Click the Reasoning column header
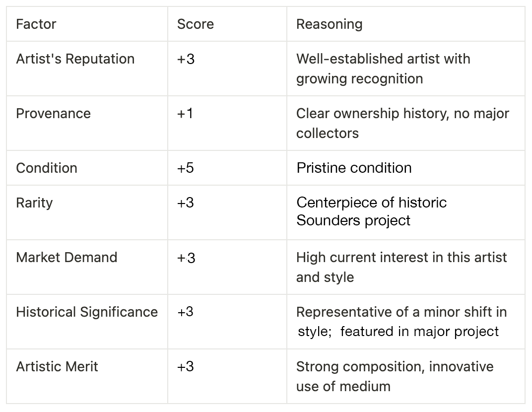This screenshot has height=412, width=532. (x=329, y=24)
